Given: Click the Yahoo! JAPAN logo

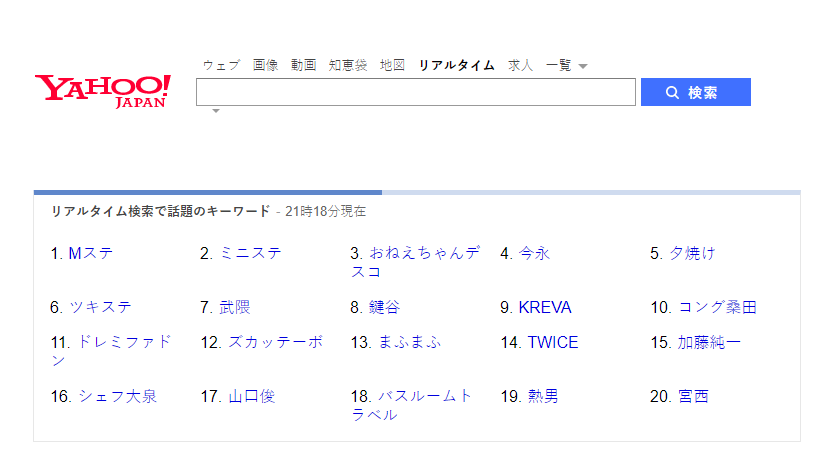Looking at the screenshot, I should (x=103, y=91).
